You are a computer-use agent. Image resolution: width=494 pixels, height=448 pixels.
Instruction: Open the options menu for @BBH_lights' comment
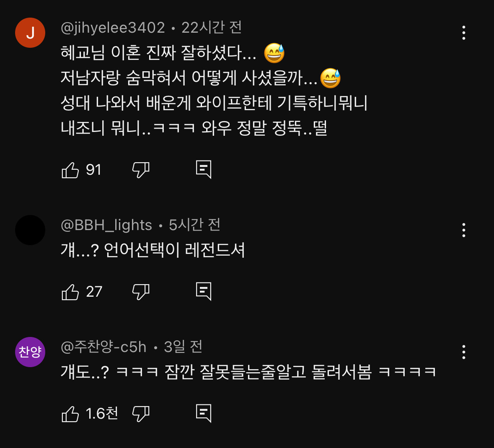coord(463,230)
